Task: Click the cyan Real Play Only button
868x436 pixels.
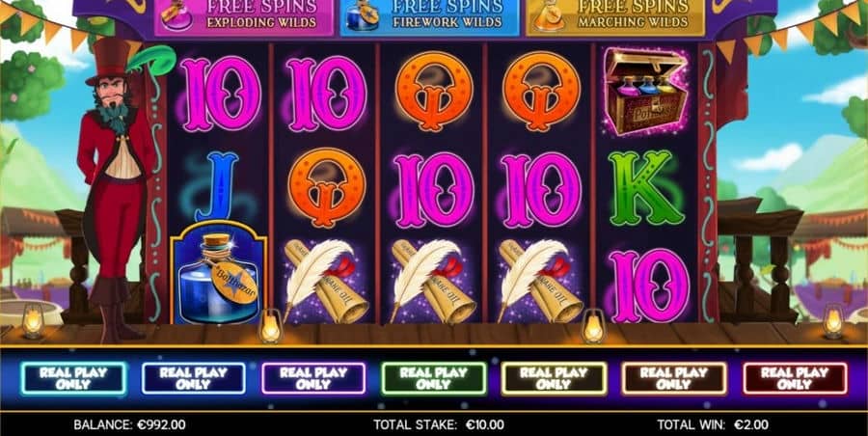Action: pyautogui.click(x=73, y=378)
